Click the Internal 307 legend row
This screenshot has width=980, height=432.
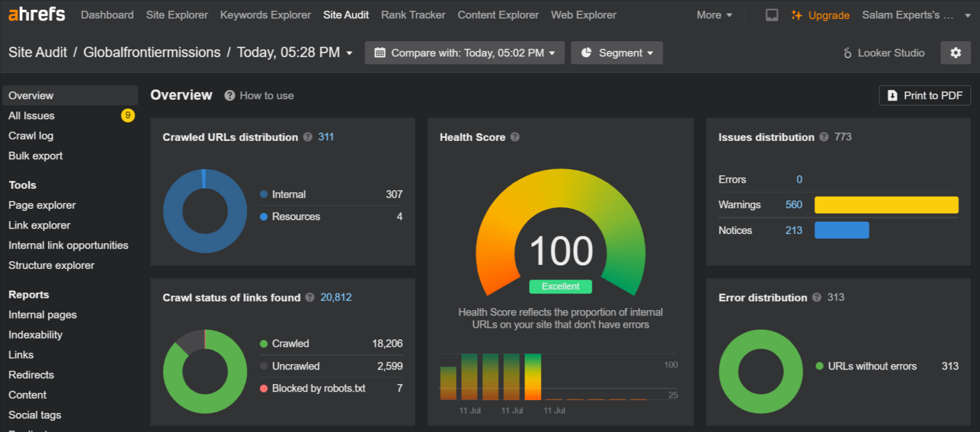(331, 194)
